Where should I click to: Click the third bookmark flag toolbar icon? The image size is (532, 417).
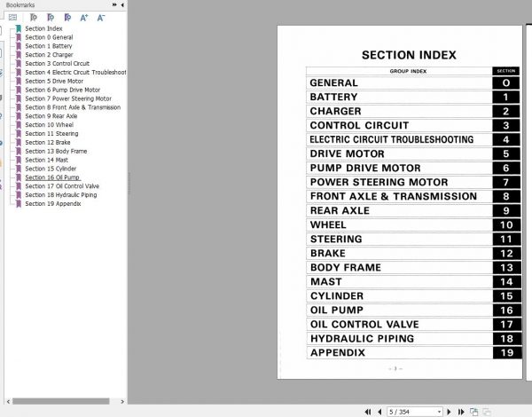(67, 18)
